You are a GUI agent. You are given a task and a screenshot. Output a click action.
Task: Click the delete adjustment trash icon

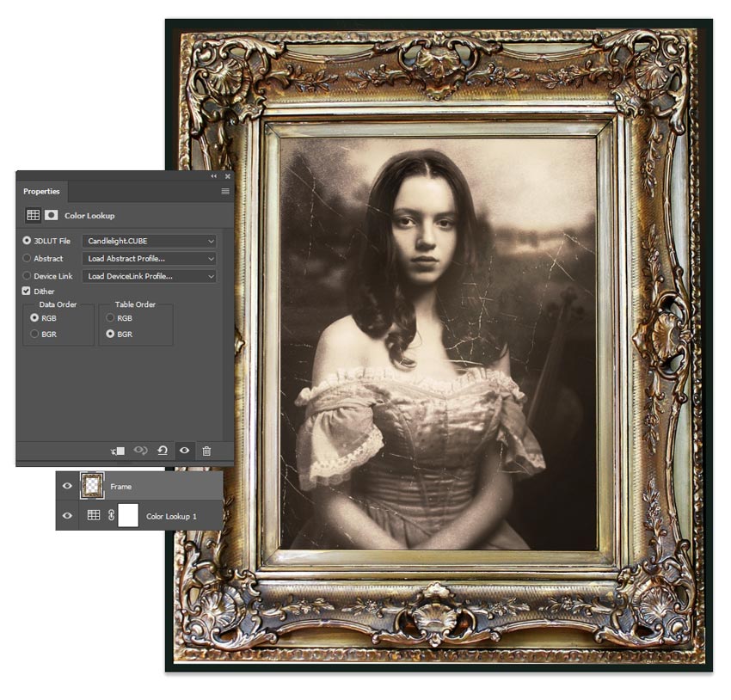(x=206, y=450)
